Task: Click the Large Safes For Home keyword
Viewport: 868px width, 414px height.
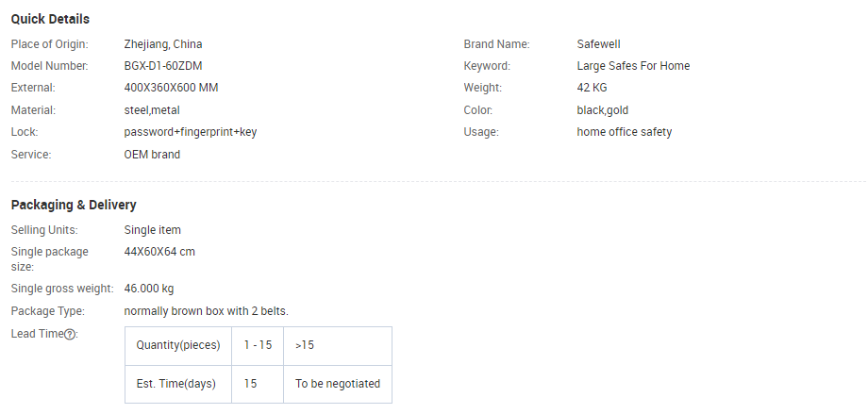Action: point(633,66)
